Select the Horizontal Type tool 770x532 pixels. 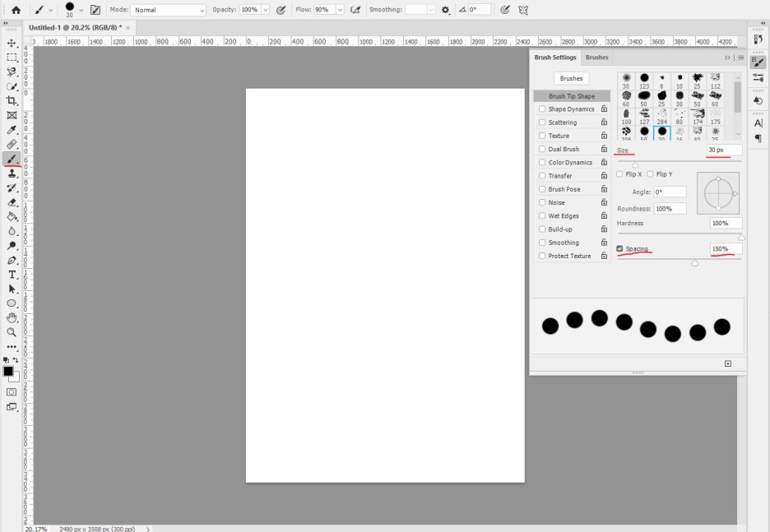12,275
